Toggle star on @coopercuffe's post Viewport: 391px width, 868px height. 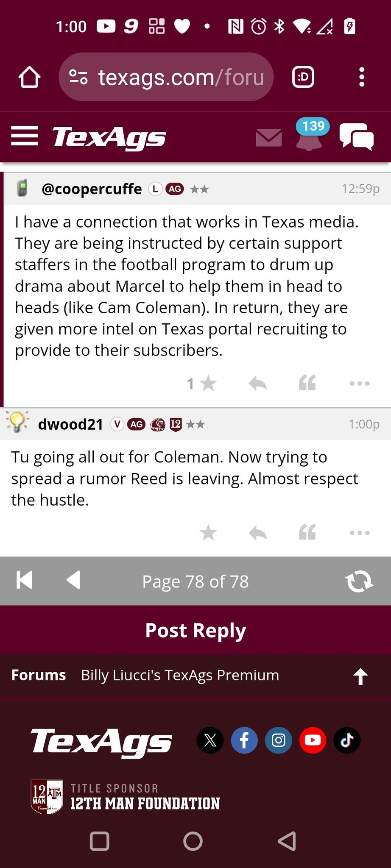coord(208,384)
